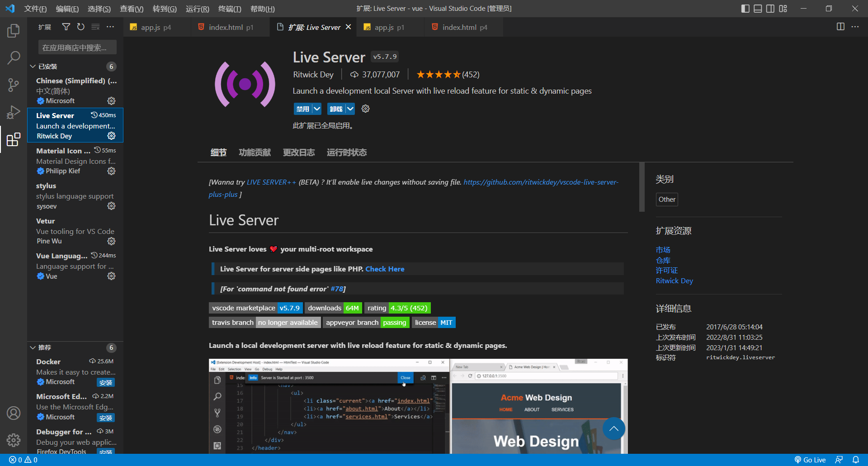
Task: Switch to app.js p4 editor tab
Action: click(x=156, y=27)
